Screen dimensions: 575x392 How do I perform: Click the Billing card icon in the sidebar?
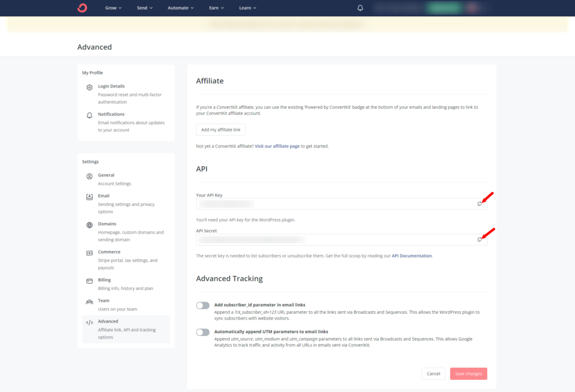click(x=89, y=281)
